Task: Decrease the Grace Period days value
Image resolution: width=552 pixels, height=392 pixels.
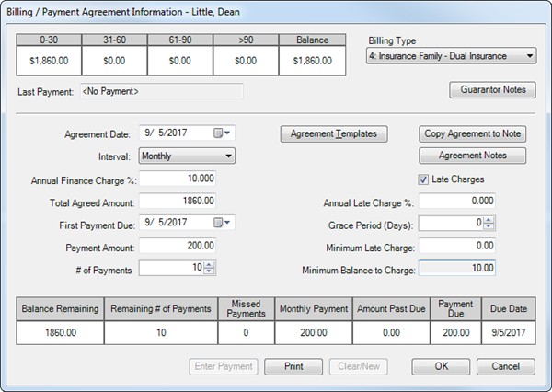Action: (x=489, y=226)
